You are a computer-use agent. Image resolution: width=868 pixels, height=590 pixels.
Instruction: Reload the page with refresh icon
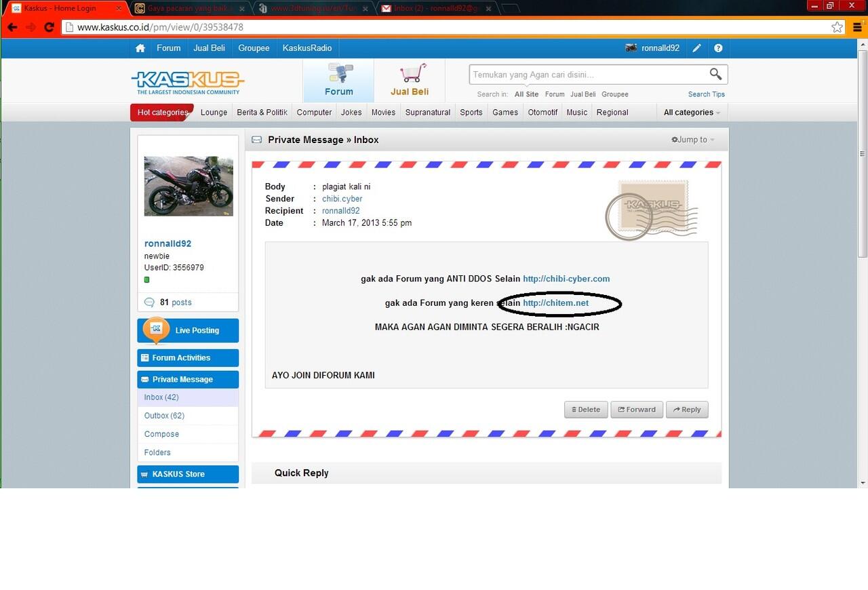[49, 27]
